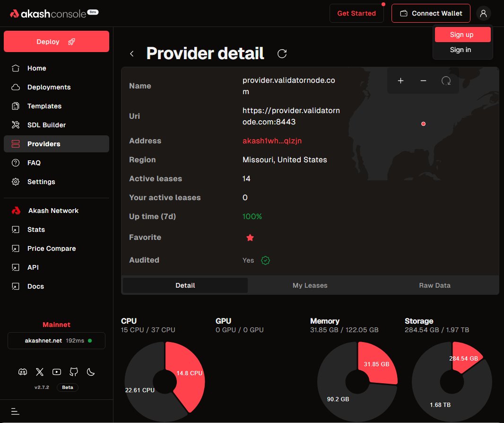This screenshot has height=423, width=504.
Task: Click the akash1wh...qlzjn address link
Action: point(272,141)
